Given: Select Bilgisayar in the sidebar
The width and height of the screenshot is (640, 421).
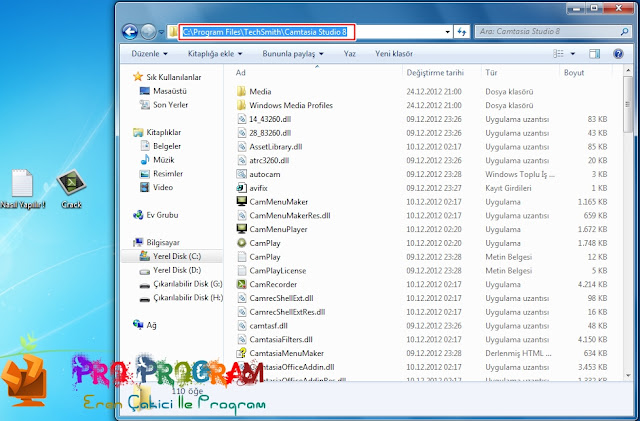Looking at the screenshot, I should tap(162, 243).
